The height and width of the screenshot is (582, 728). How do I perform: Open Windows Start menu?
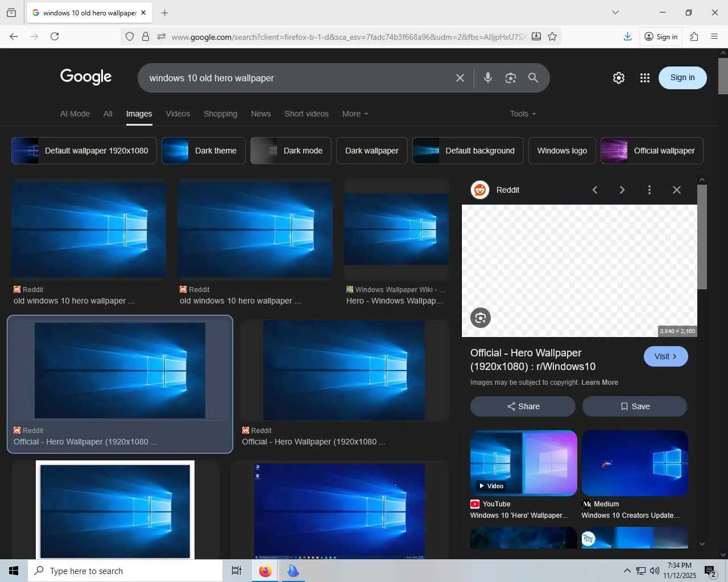[14, 571]
